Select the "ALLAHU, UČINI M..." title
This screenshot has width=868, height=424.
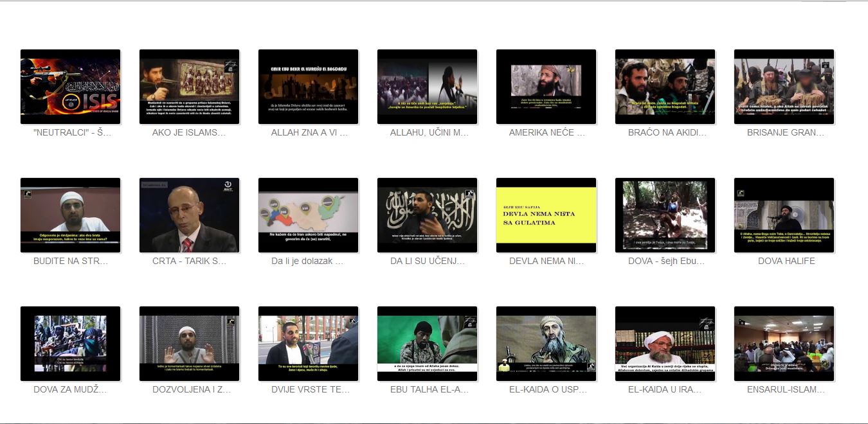pyautogui.click(x=427, y=133)
